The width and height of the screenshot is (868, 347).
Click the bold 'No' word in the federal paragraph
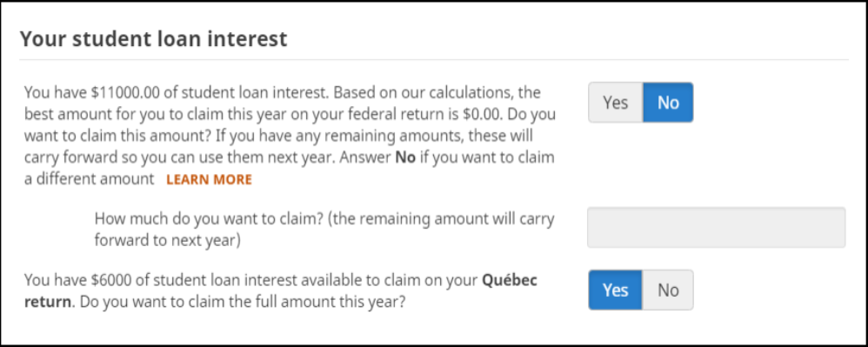[x=405, y=157]
